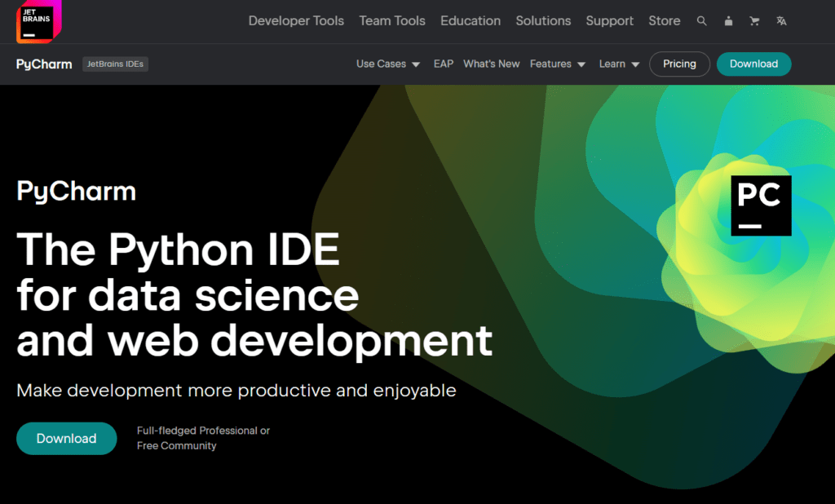This screenshot has width=835, height=504.
Task: Click the JetBrains logo in the header
Action: (x=38, y=21)
